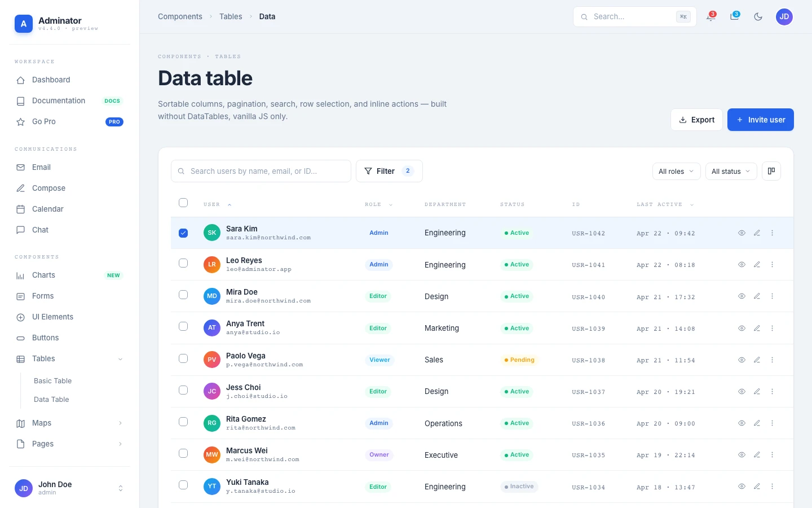The height and width of the screenshot is (508, 812).
Task: Open the messages inbox icon in header
Action: pyautogui.click(x=735, y=17)
